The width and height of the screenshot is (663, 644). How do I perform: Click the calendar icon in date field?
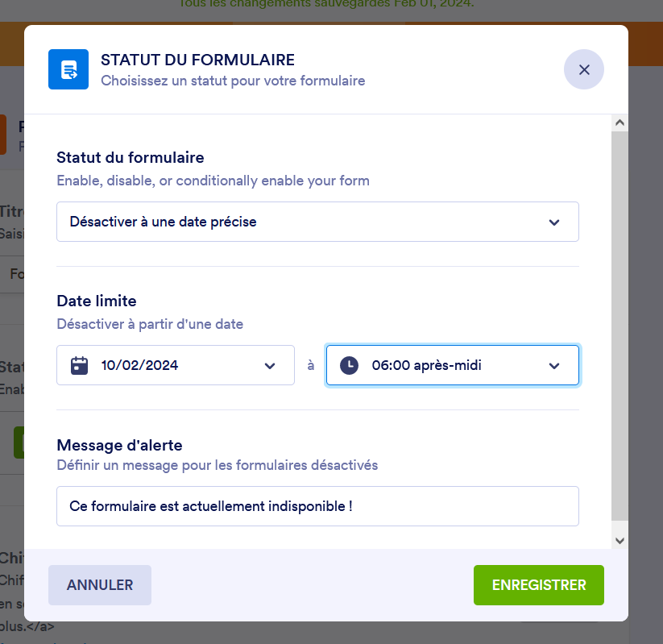click(x=79, y=365)
